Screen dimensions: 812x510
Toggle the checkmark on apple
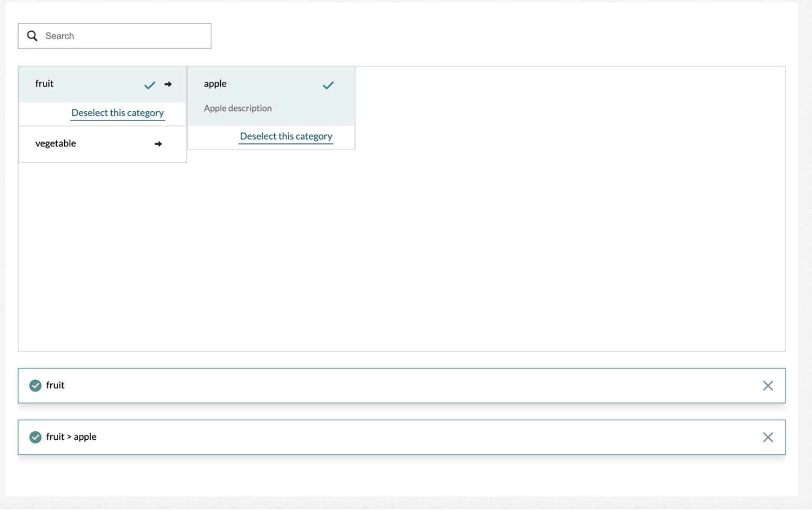click(x=328, y=85)
